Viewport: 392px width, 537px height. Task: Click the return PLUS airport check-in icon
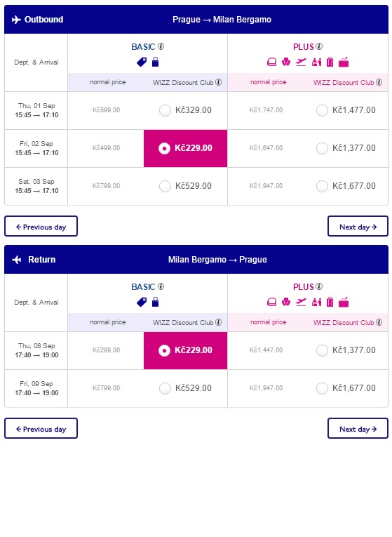[316, 302]
